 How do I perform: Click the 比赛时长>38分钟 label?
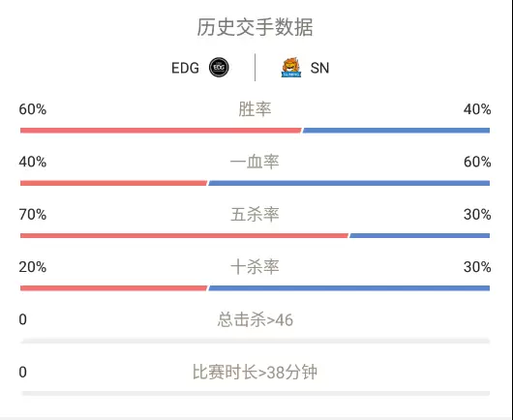coord(255,373)
